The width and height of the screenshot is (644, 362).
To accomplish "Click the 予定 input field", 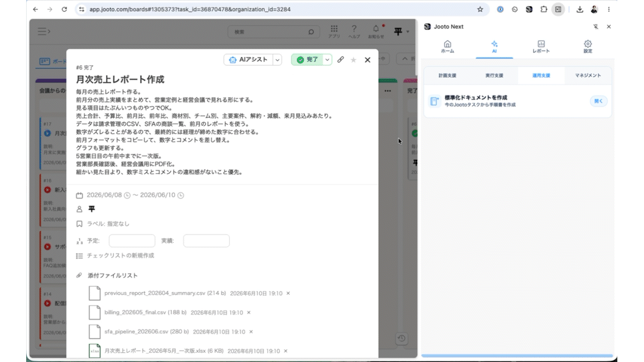I will point(132,241).
